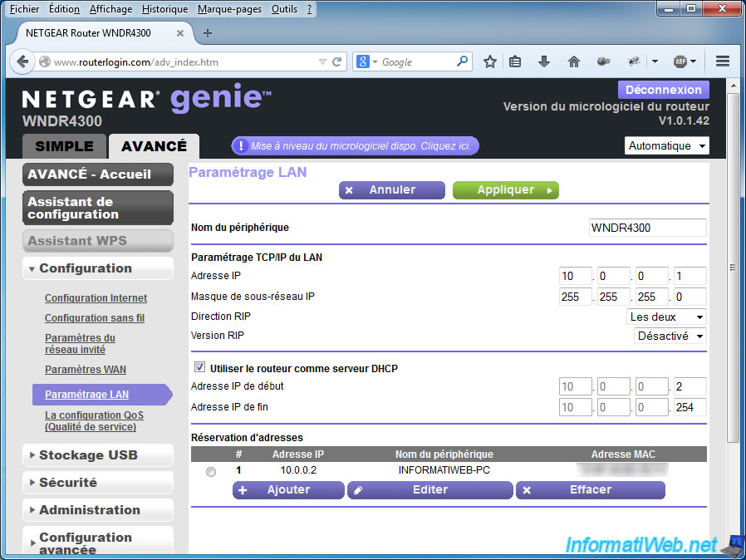Screen dimensions: 746x560
Task: Open Configuration Internet link
Action: (x=96, y=297)
